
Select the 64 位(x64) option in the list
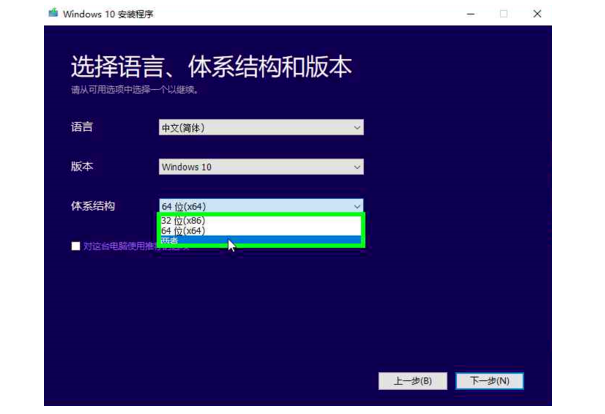click(x=261, y=231)
